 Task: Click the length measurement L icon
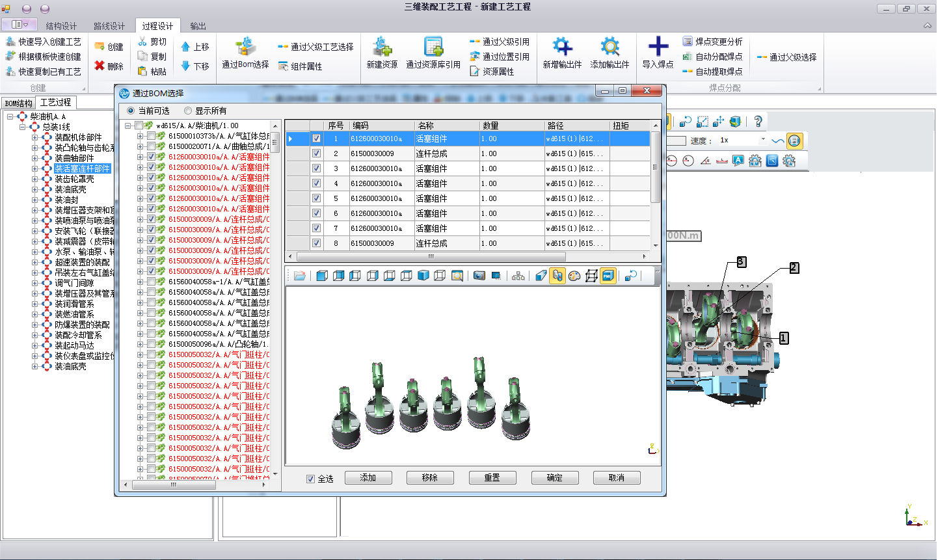point(721,161)
